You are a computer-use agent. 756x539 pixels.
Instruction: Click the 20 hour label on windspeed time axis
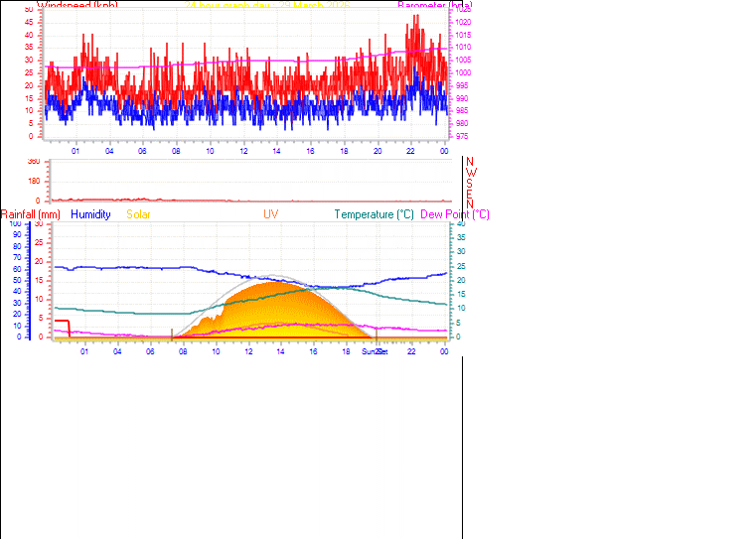click(378, 151)
